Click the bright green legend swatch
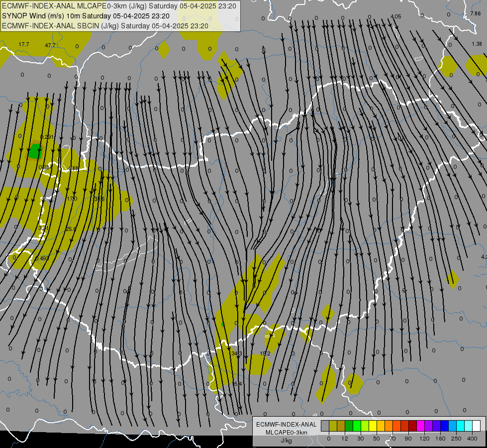The image size is (487, 448). [357, 426]
